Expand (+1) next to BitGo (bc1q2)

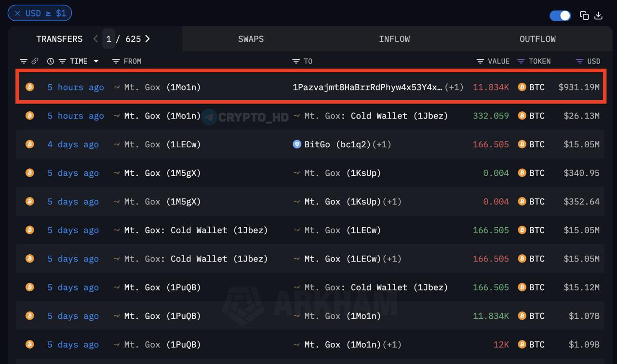point(381,144)
